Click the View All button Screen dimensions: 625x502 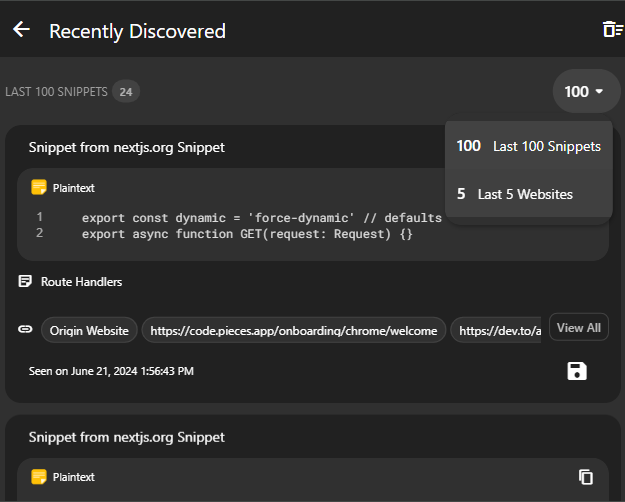coord(578,328)
